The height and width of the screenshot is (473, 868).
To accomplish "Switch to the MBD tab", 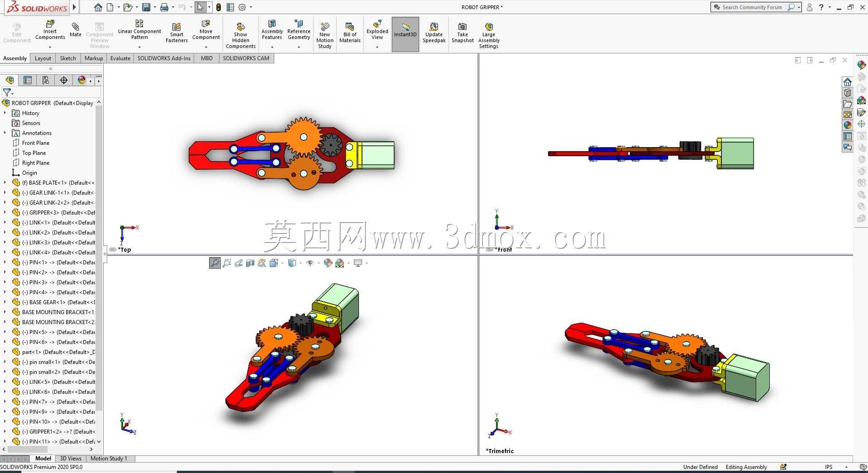I will 207,58.
